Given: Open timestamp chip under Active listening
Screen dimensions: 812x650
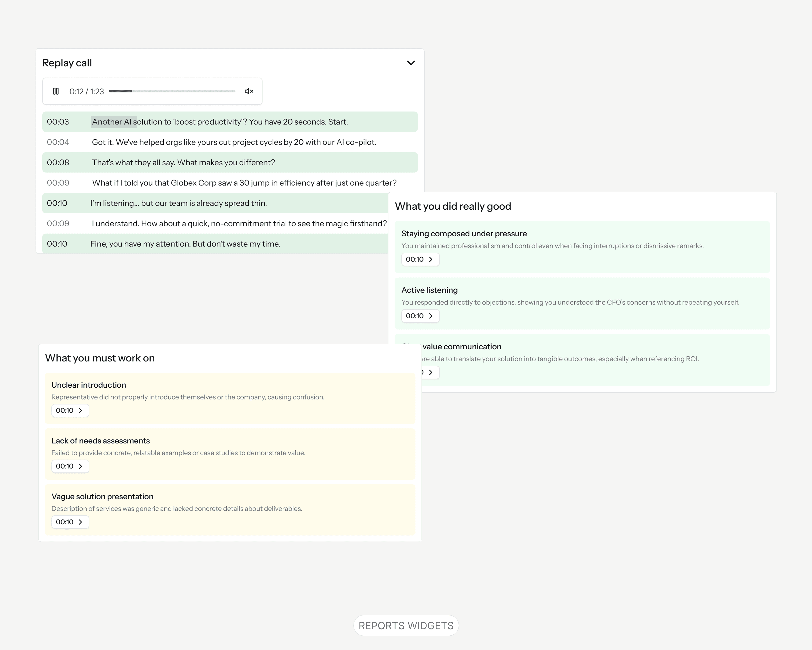Looking at the screenshot, I should click(420, 316).
